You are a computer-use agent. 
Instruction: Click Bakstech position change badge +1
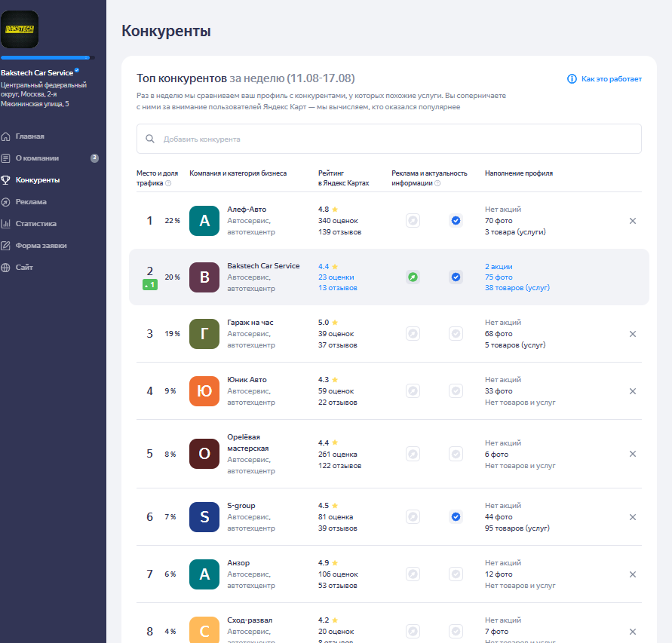[150, 285]
